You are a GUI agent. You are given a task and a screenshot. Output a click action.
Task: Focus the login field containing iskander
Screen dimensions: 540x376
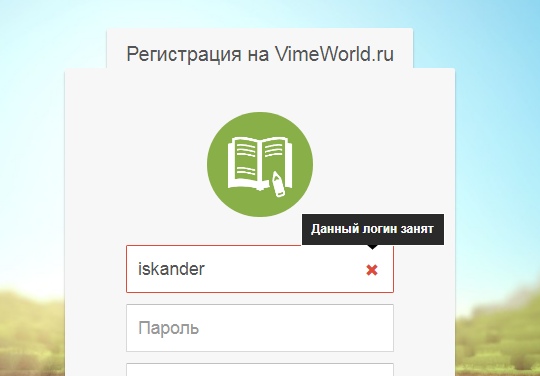coord(260,269)
